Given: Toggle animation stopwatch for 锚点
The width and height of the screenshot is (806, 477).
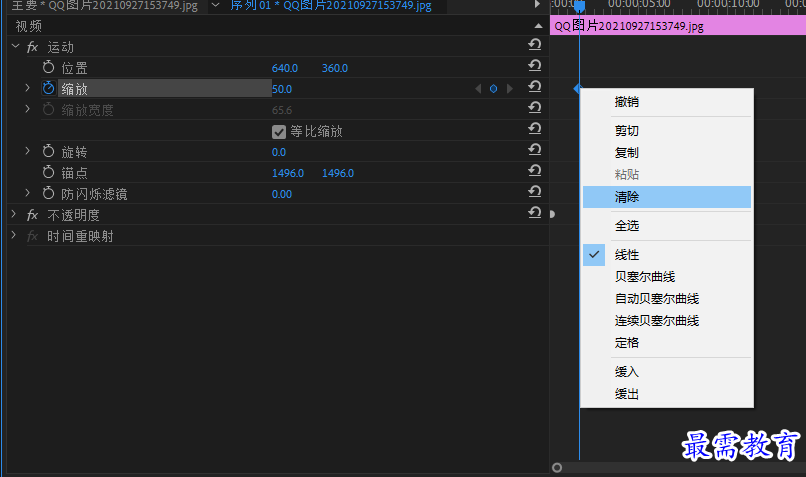Looking at the screenshot, I should tap(48, 173).
